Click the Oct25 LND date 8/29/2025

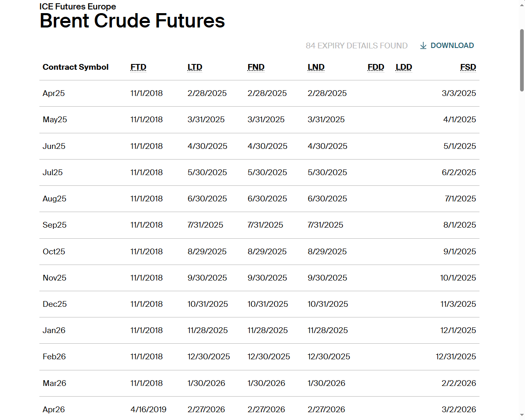coord(327,251)
